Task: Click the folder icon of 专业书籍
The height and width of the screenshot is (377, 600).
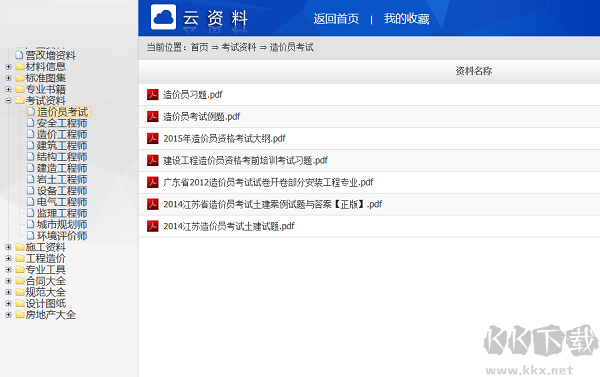Action: 20,89
